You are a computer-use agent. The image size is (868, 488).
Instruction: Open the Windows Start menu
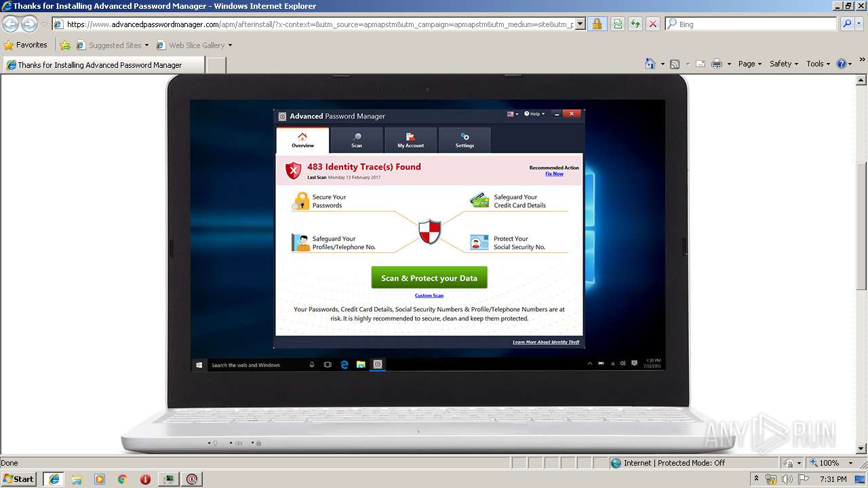point(18,479)
